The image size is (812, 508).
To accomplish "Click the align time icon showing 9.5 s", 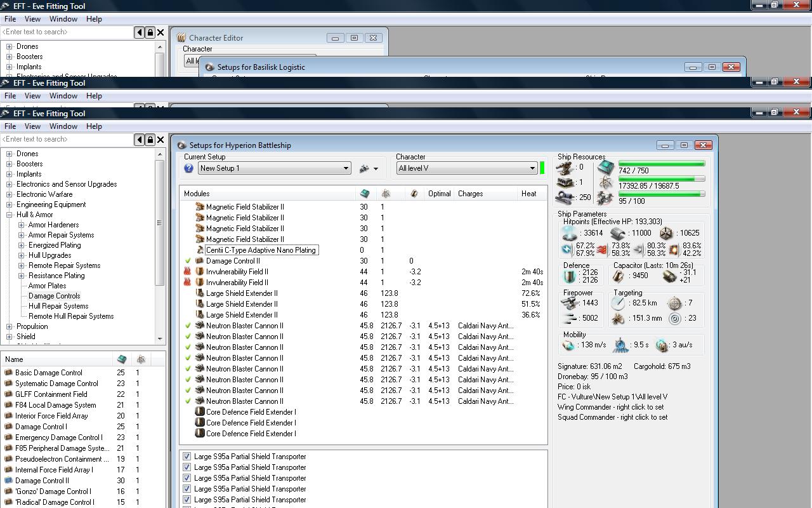I will click(x=620, y=345).
